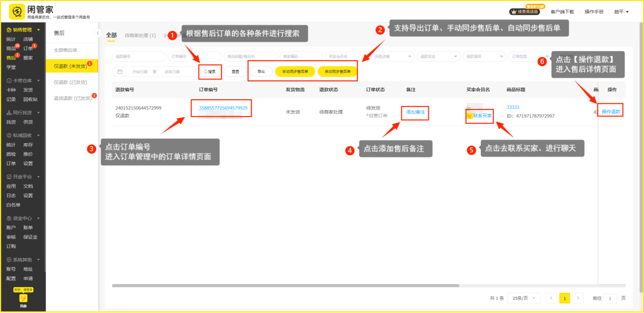The image size is (644, 313).
Task: Go to previous page arrow
Action: tap(552, 298)
